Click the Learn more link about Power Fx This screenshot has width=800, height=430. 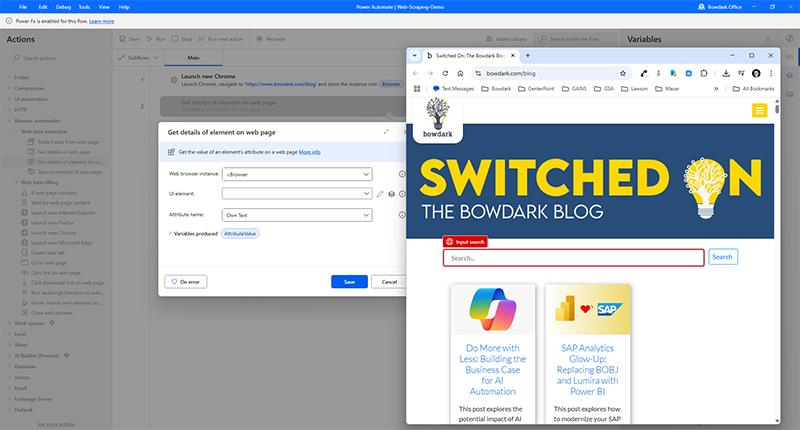[x=102, y=21]
